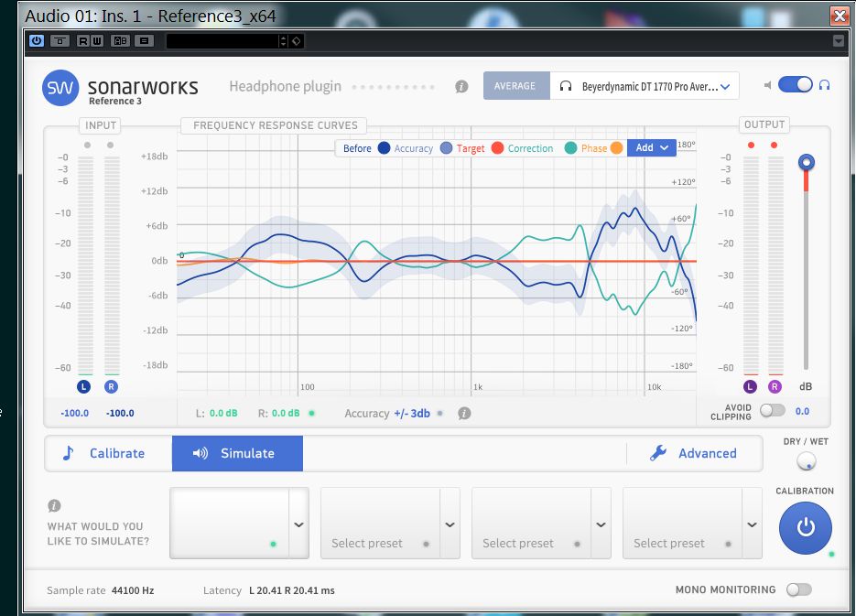Click the headphone icon in profile selector
This screenshot has width=856, height=616.
point(566,86)
